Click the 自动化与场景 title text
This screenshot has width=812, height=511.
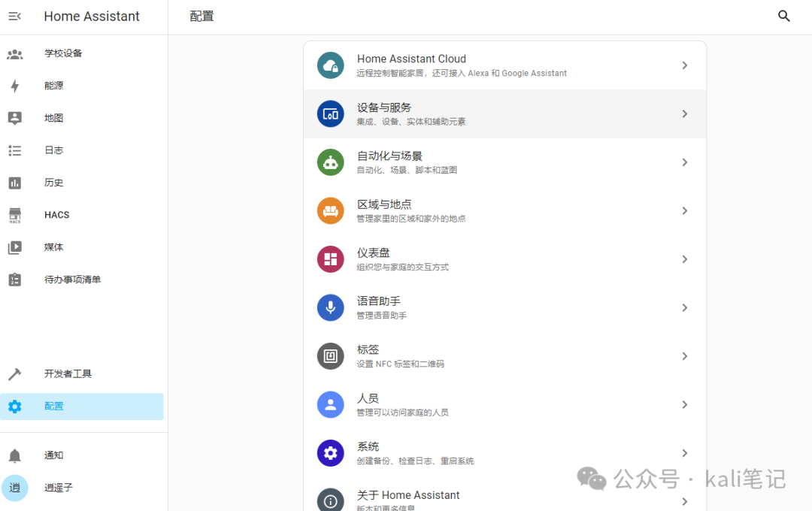(389, 156)
